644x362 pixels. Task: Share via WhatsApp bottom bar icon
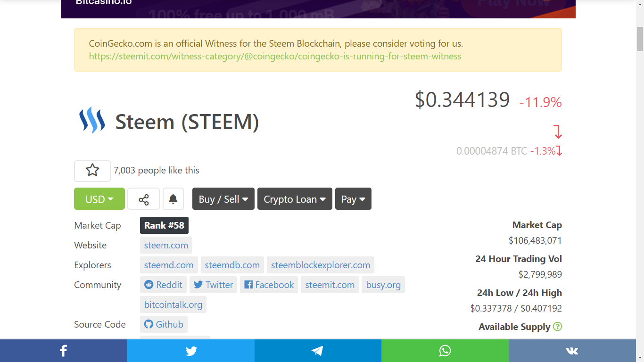tap(445, 351)
